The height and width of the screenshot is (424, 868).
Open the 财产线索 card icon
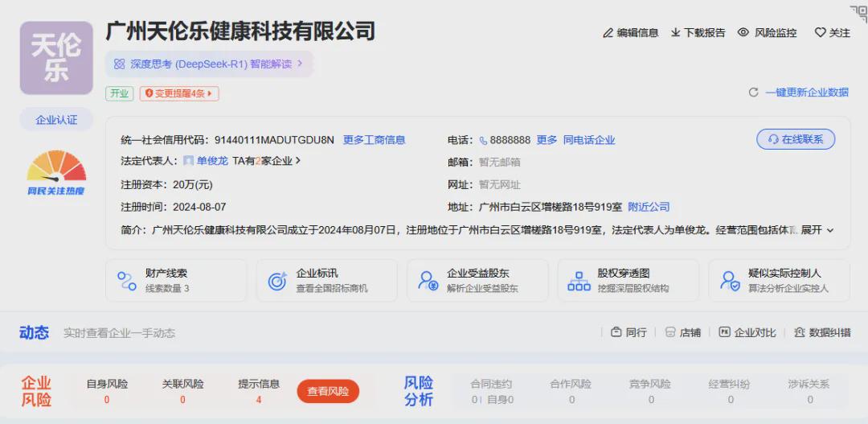127,281
